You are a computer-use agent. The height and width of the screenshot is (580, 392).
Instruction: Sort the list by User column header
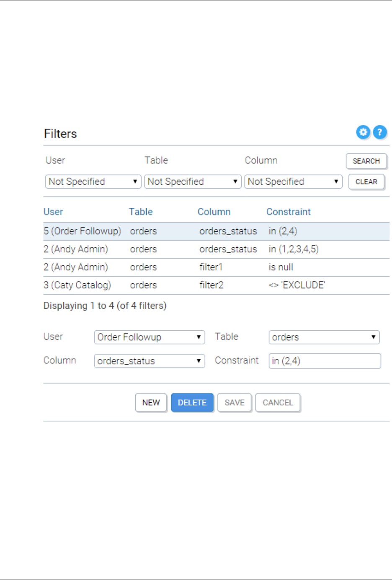(53, 212)
